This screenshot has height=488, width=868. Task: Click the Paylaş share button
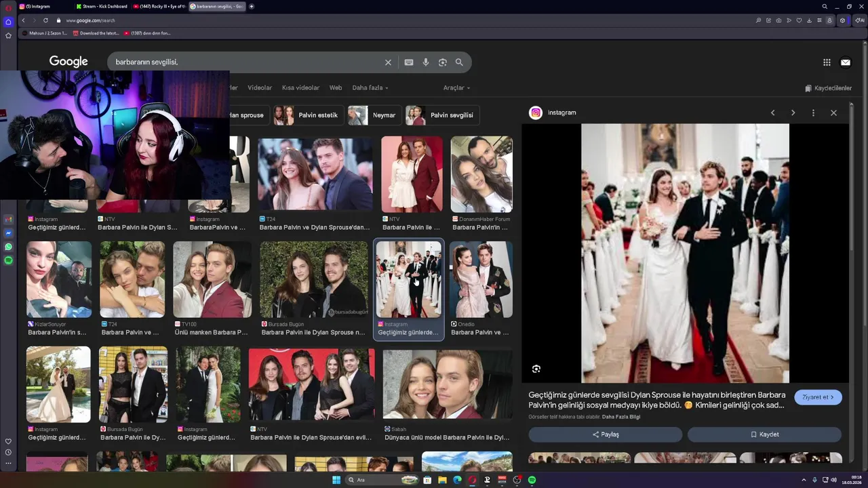coord(606,434)
